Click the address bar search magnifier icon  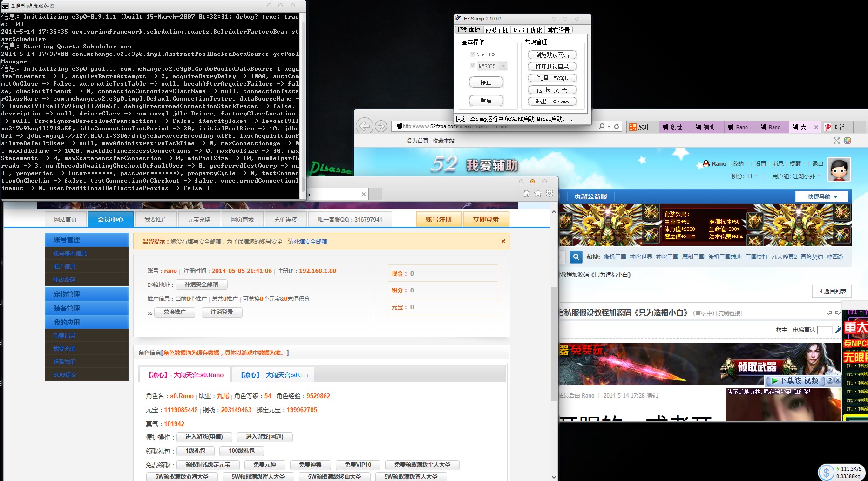click(601, 126)
